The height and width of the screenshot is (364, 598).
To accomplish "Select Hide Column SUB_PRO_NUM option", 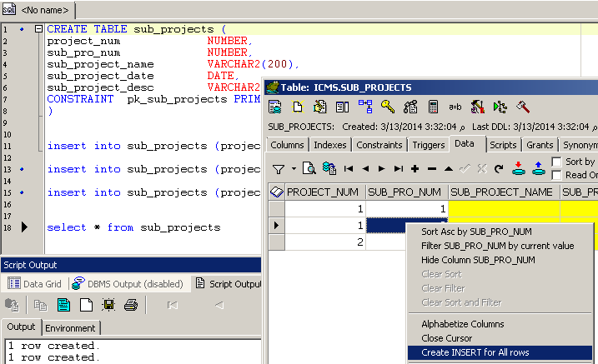I will (478, 260).
